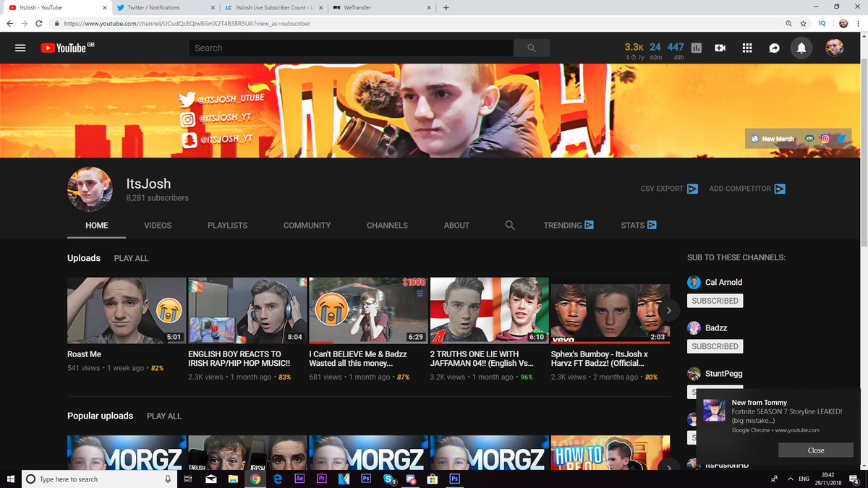The height and width of the screenshot is (488, 868).
Task: Open the Skype icon in the taskbar
Action: tap(388, 479)
